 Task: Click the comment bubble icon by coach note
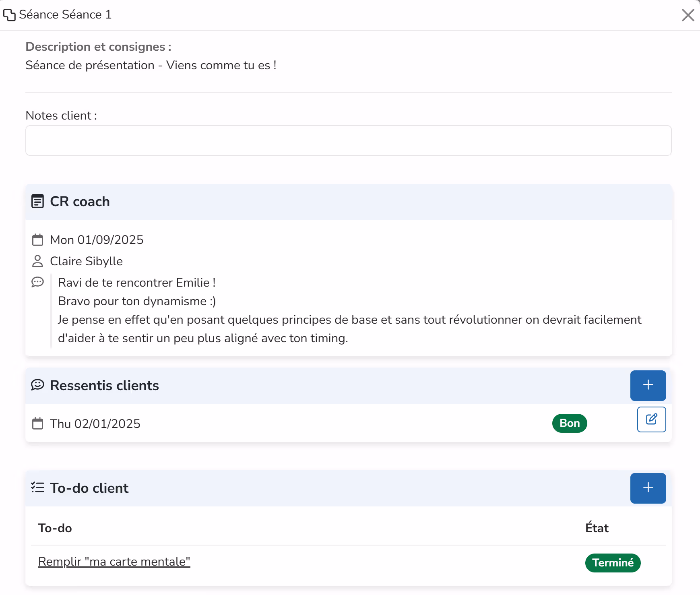(x=37, y=282)
